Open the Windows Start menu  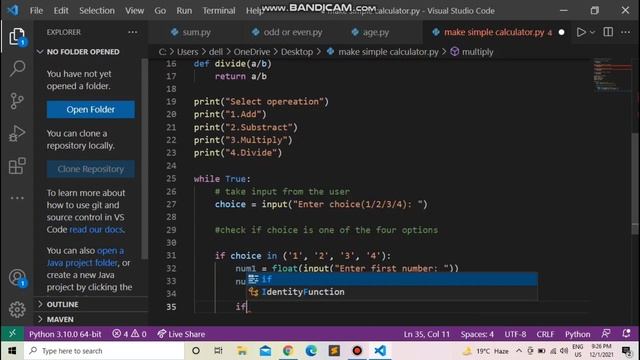tap(12, 351)
